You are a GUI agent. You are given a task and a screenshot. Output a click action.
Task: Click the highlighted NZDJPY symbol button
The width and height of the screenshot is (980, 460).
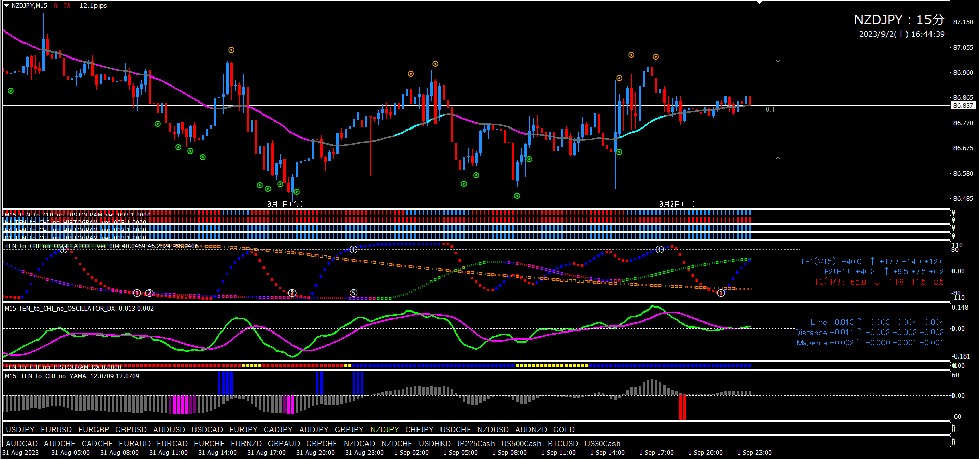(x=384, y=430)
